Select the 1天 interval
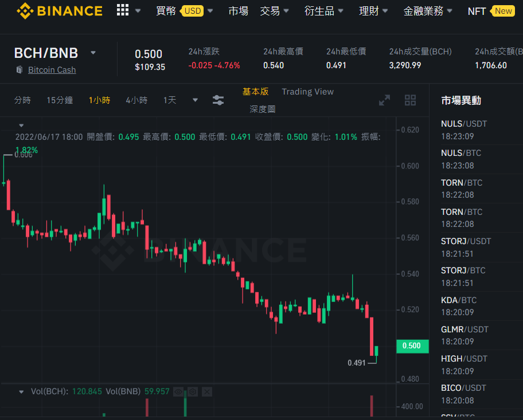Screen dimensions: 523x420 169,100
